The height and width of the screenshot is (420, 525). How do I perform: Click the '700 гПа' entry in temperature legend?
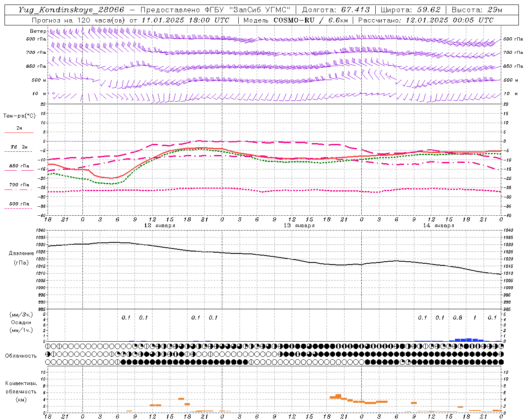19,185
